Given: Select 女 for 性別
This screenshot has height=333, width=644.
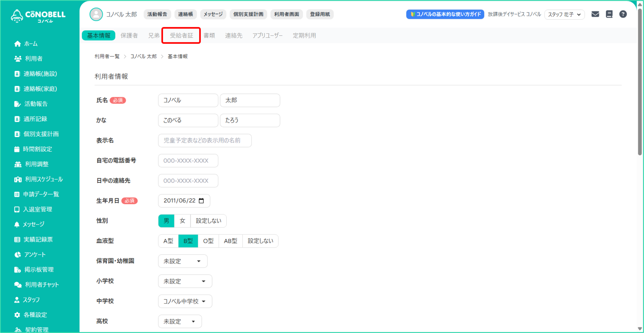Looking at the screenshot, I should tap(182, 221).
